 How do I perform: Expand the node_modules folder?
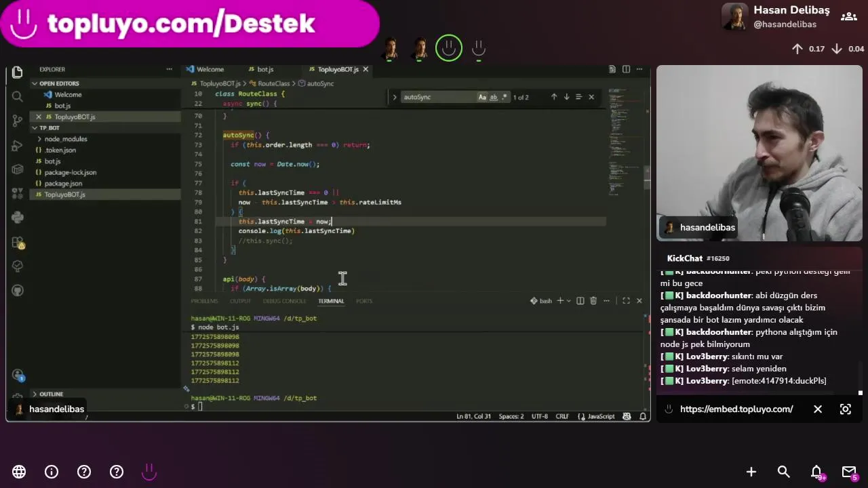pos(105,139)
